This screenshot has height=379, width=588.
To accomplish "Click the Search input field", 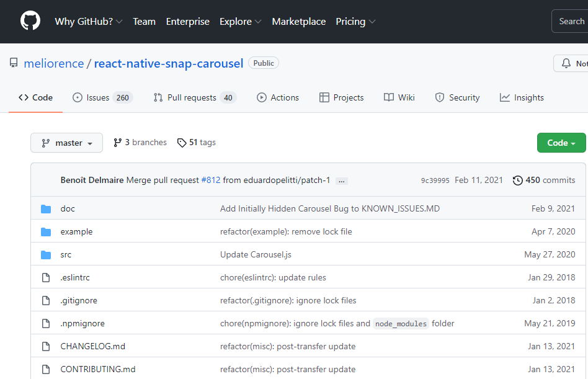I will point(569,21).
